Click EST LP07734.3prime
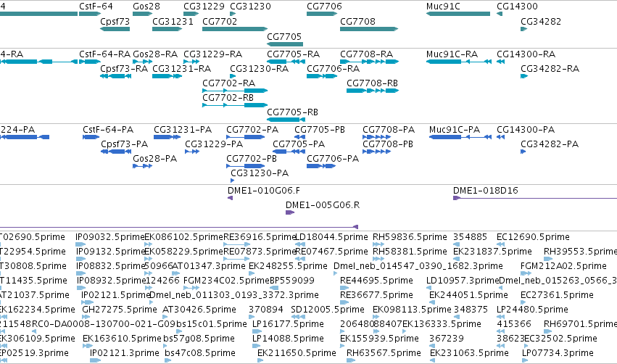The image size is (617, 364). 525,360
